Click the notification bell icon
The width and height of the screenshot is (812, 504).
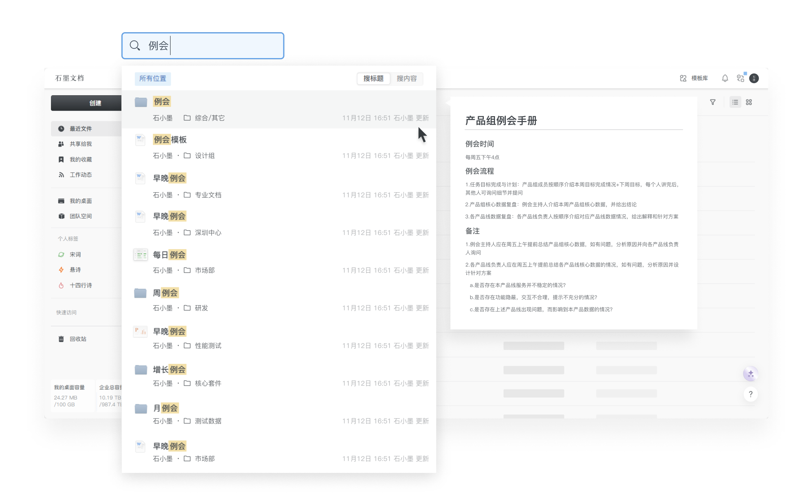coord(725,78)
